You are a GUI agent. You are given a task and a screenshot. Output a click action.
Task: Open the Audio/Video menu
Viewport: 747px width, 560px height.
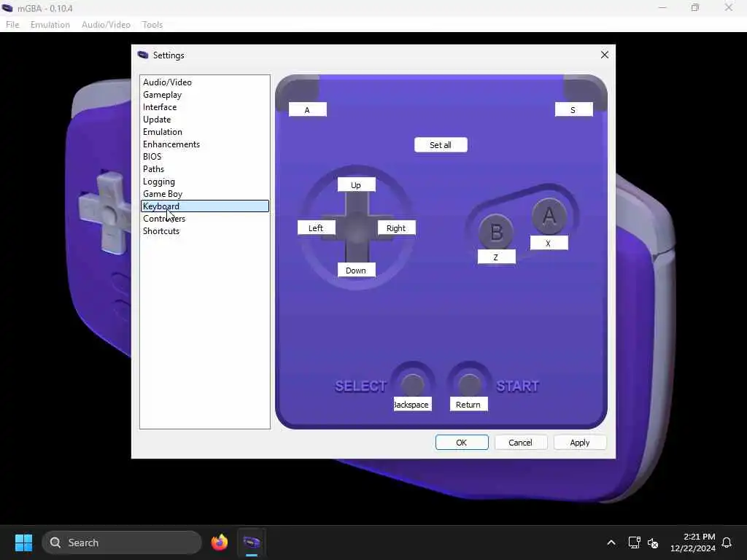pos(106,24)
